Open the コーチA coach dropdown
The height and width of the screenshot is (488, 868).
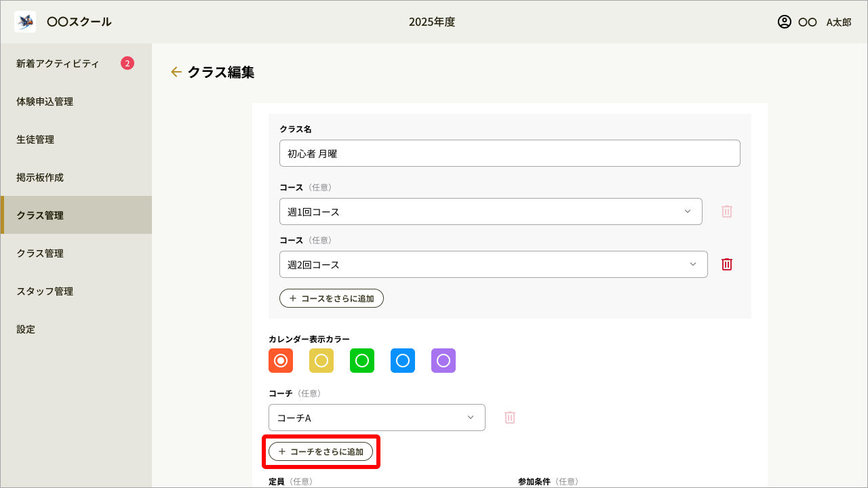(x=376, y=418)
